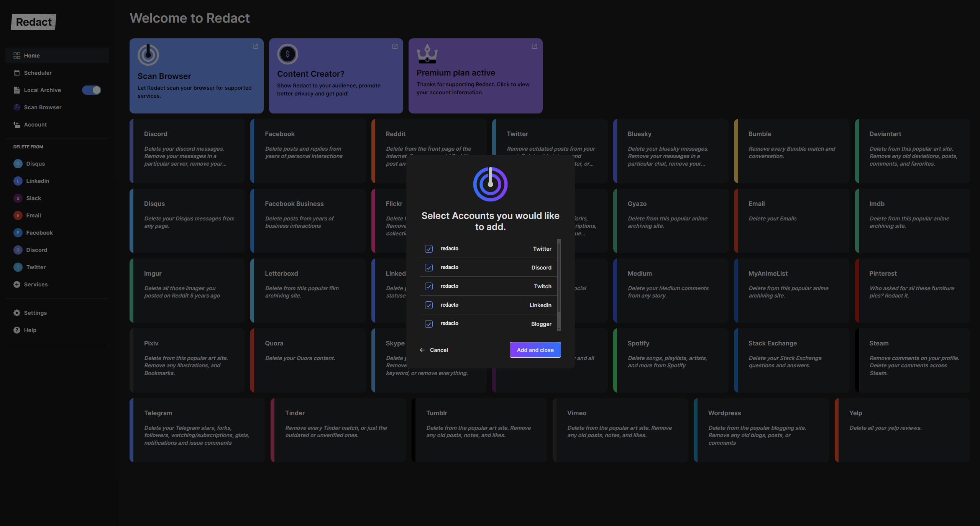Click the Redact logo in the dialog

490,184
